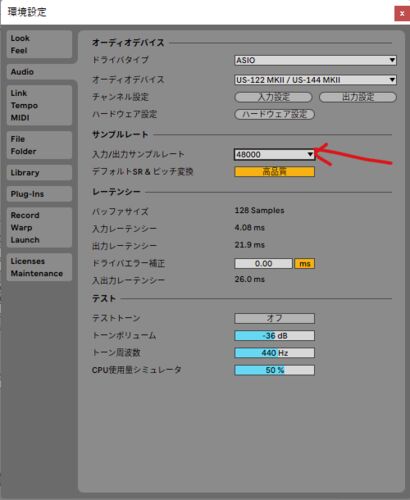Open the Library preferences tab
The image size is (410, 500).
[39, 173]
